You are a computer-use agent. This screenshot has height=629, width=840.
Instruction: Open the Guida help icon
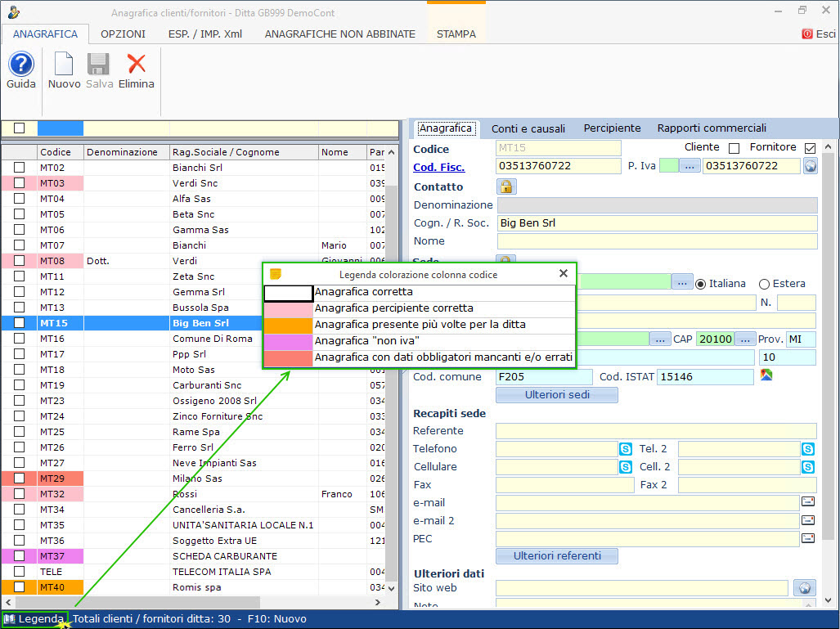(20, 65)
